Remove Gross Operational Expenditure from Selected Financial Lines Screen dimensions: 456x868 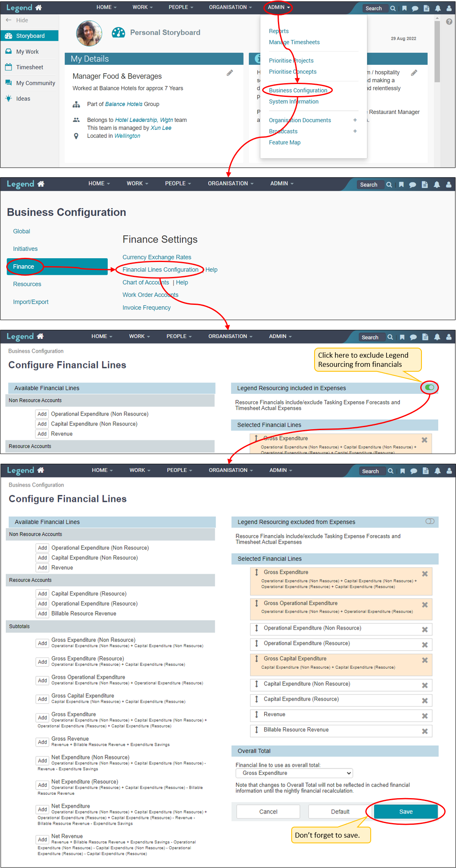[425, 605]
